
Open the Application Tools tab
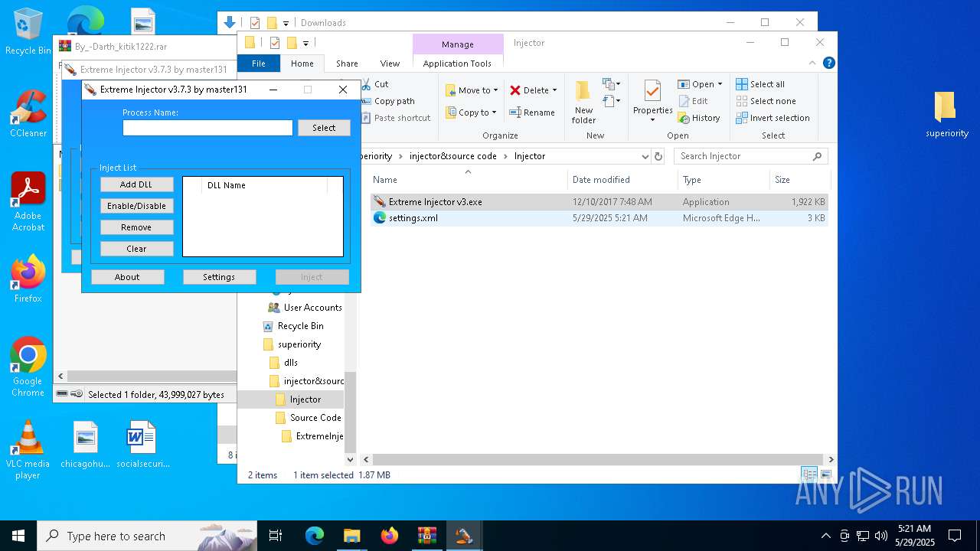(457, 64)
